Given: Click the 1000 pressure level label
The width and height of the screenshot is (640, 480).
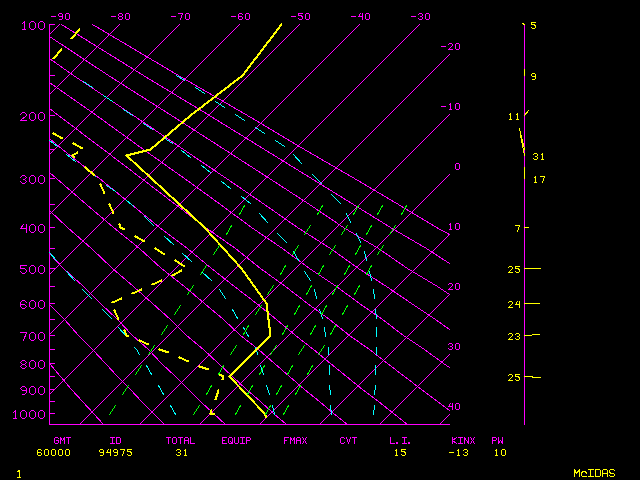Looking at the screenshot, I should pos(30,414).
